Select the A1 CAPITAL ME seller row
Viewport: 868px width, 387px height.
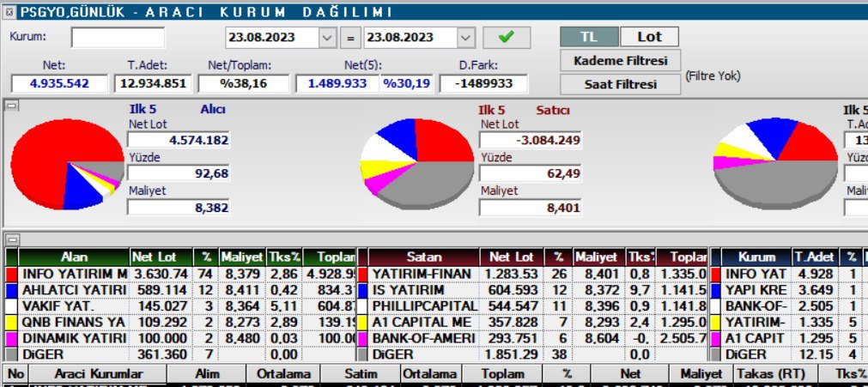click(532, 323)
